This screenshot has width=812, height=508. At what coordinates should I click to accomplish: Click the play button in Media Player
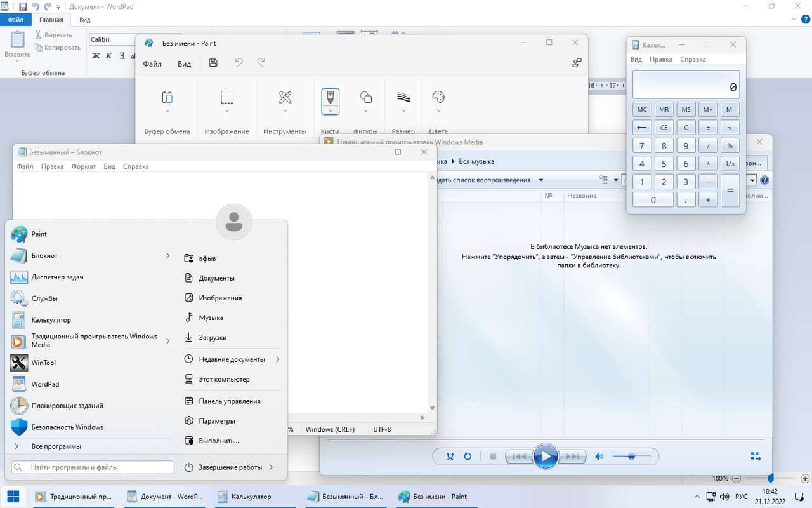coord(546,456)
